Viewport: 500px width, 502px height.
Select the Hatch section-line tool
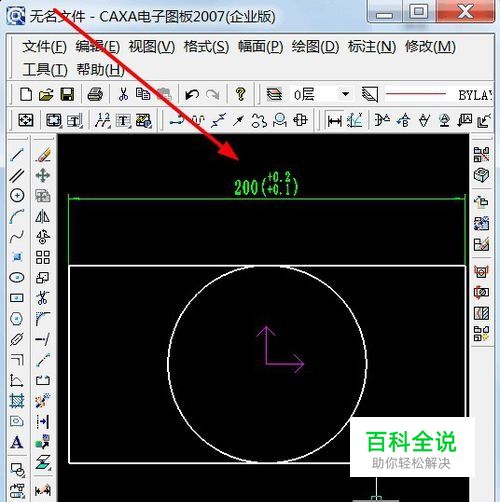(x=17, y=401)
